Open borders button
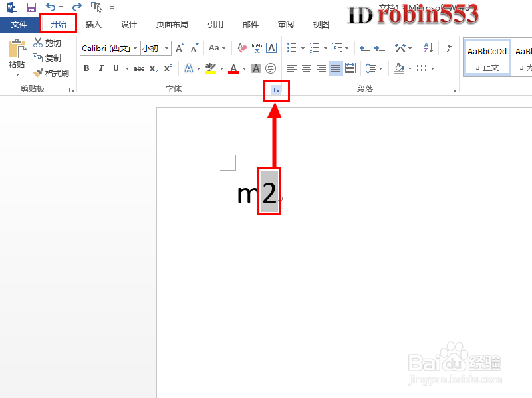The width and height of the screenshot is (532, 398). tap(422, 68)
